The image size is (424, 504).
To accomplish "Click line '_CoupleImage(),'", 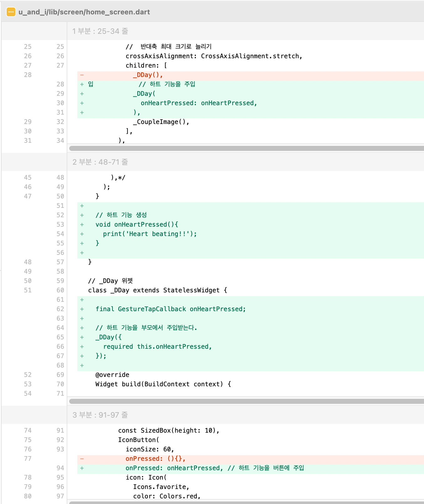I will (x=161, y=122).
